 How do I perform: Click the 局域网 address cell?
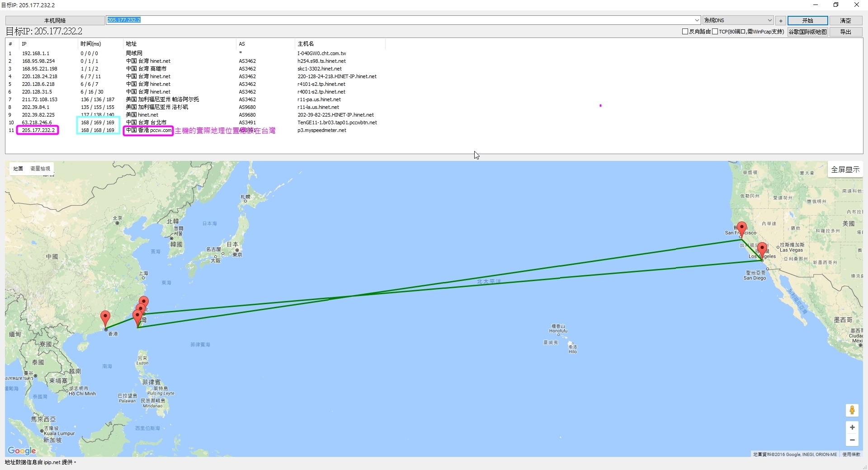pos(134,53)
